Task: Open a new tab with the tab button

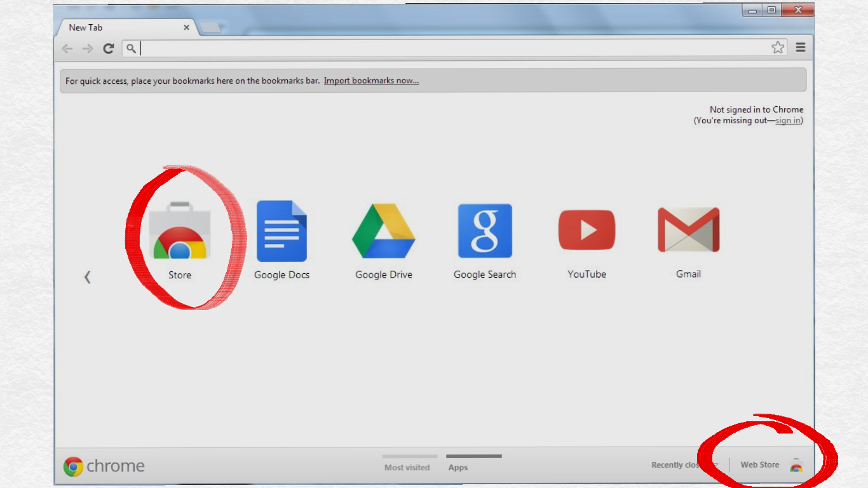Action: [210, 28]
